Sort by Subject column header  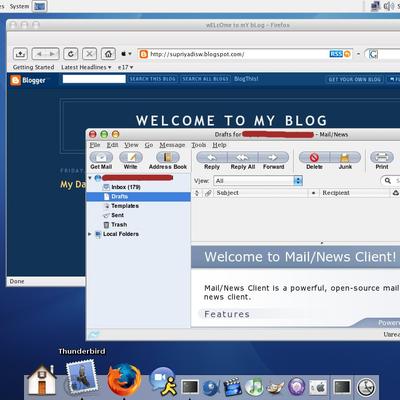coord(261,193)
